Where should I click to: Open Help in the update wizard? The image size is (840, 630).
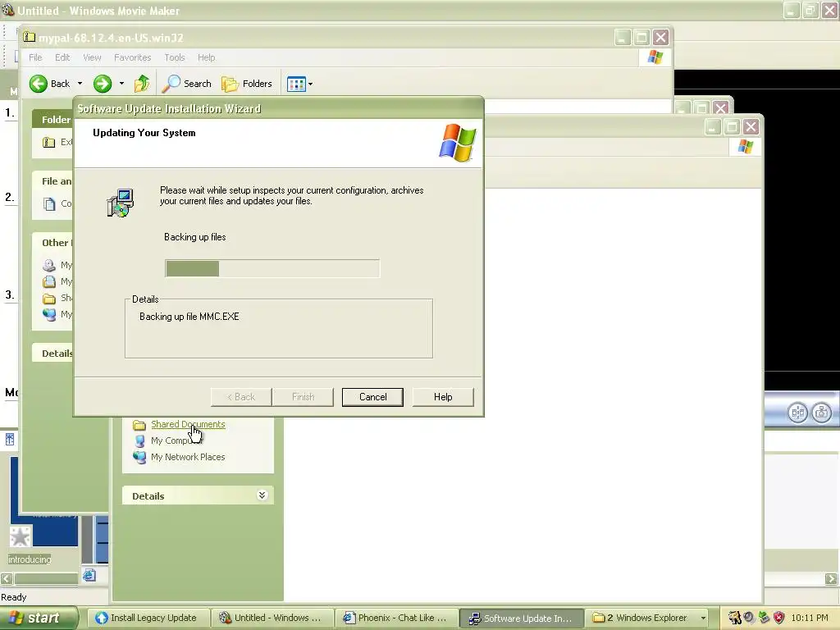click(443, 397)
